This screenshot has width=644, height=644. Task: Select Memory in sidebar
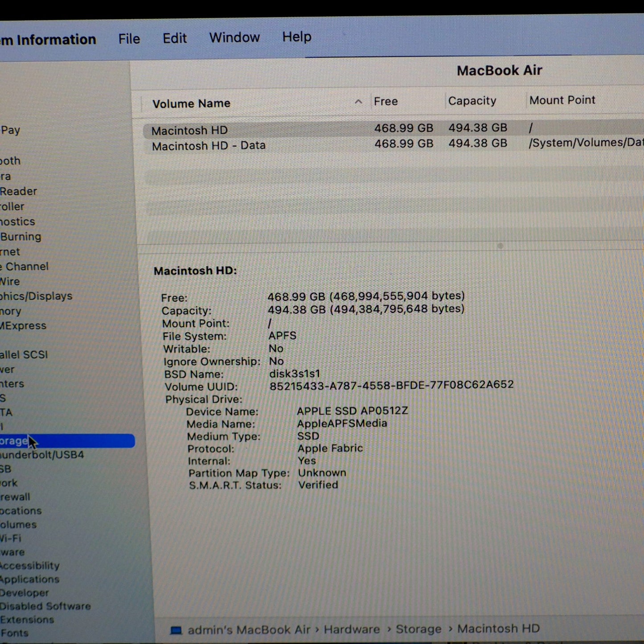[x=11, y=312]
